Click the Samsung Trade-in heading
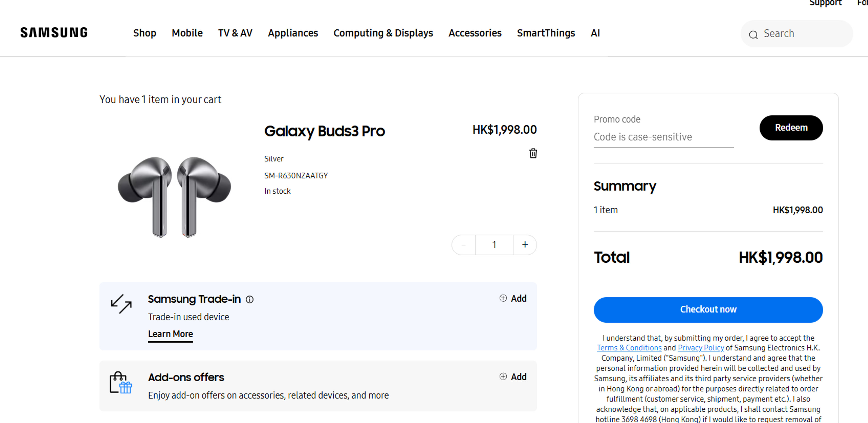Viewport: 868px width, 423px height. coord(194,299)
